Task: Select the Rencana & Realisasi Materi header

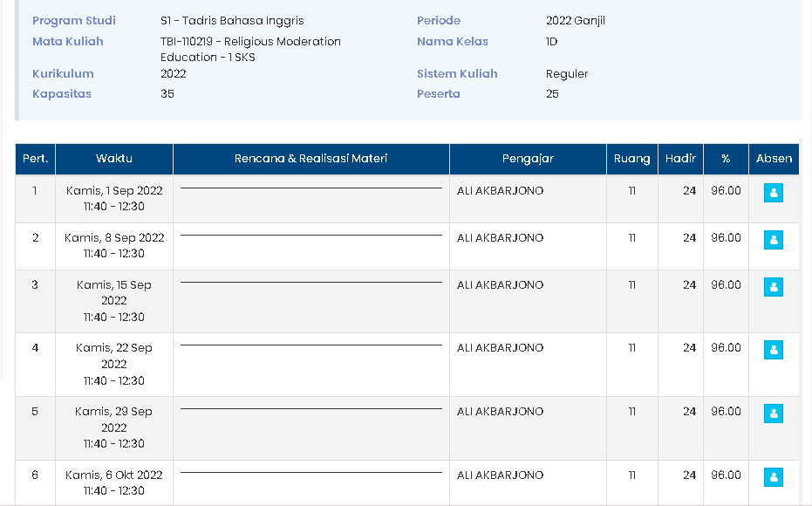Action: (x=310, y=159)
